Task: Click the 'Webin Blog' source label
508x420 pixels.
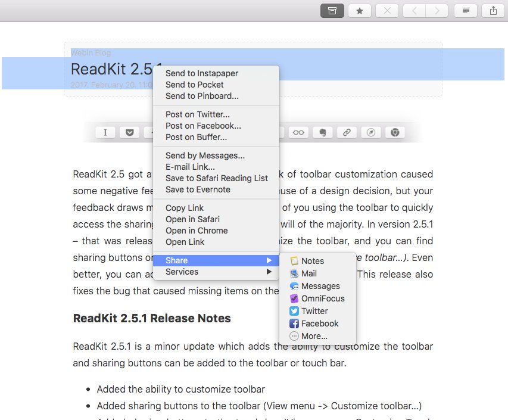Action: coord(91,53)
